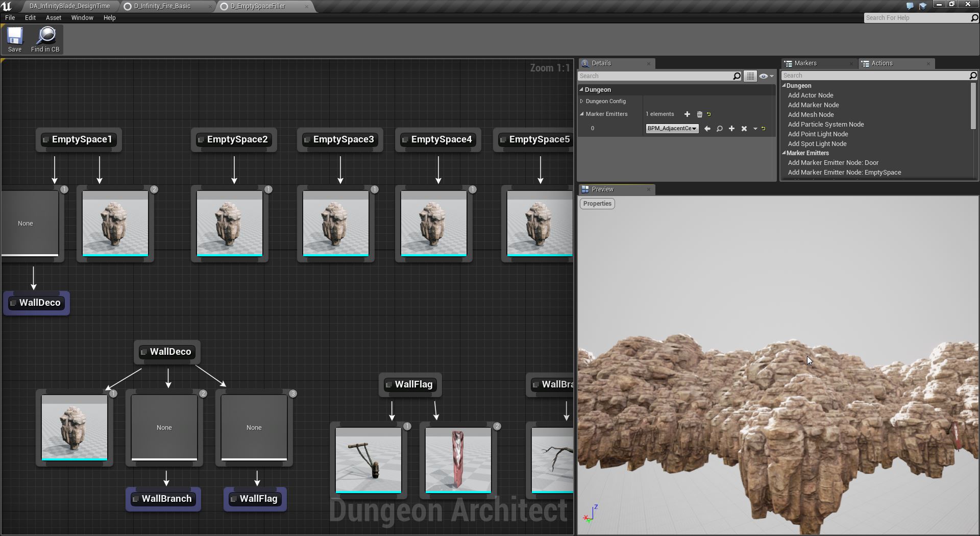
Task: Create new blueprint with element 0 plus icon
Action: pos(731,129)
